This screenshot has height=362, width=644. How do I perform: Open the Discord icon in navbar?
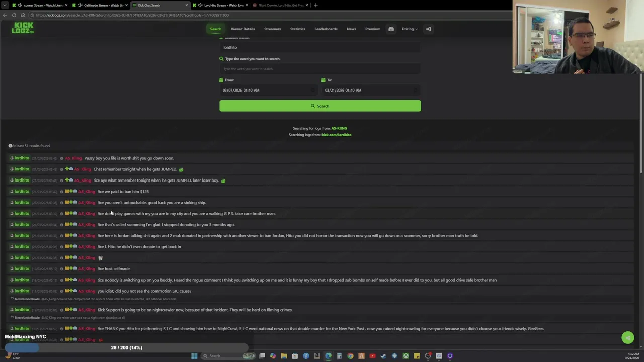(391, 29)
